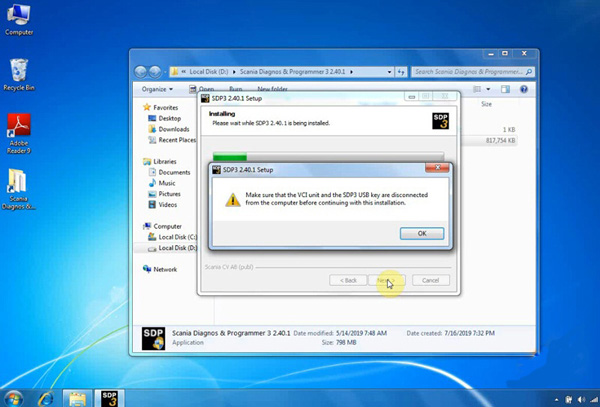Viewport: 600px width, 407px height.
Task: Click Open in Explorer toolbar
Action: click(202, 89)
